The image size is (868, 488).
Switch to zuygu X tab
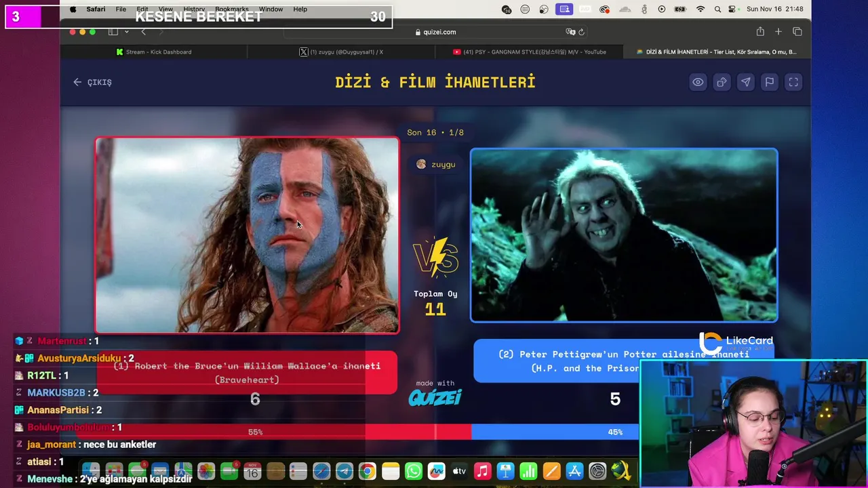tap(341, 52)
